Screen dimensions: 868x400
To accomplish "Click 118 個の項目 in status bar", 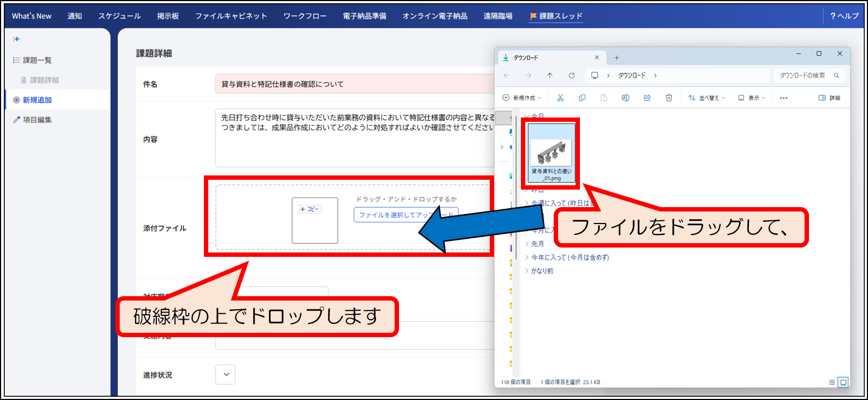I will [515, 382].
